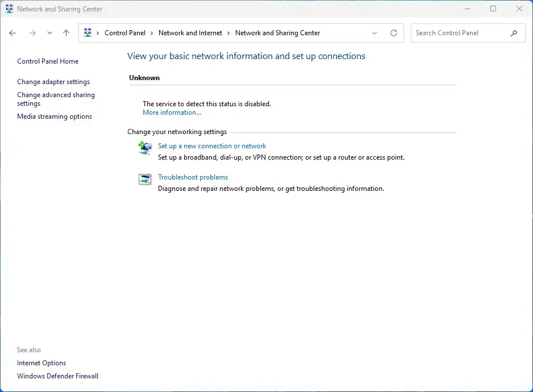Click the Forward arrow button
The width and height of the screenshot is (533, 392).
point(32,33)
